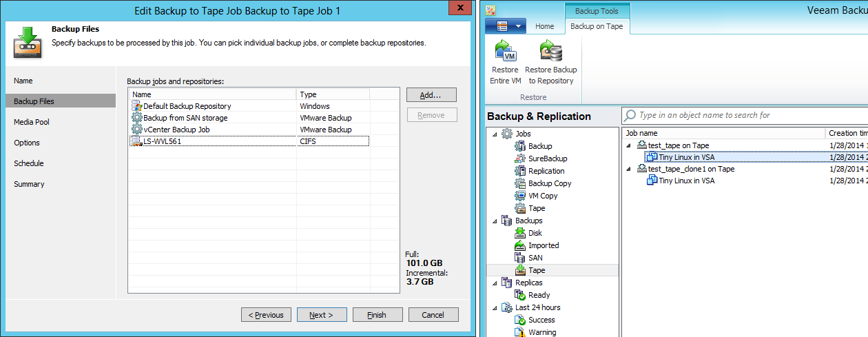Click the Name column header in dialog
Image resolution: width=868 pixels, height=337 pixels.
(212, 94)
